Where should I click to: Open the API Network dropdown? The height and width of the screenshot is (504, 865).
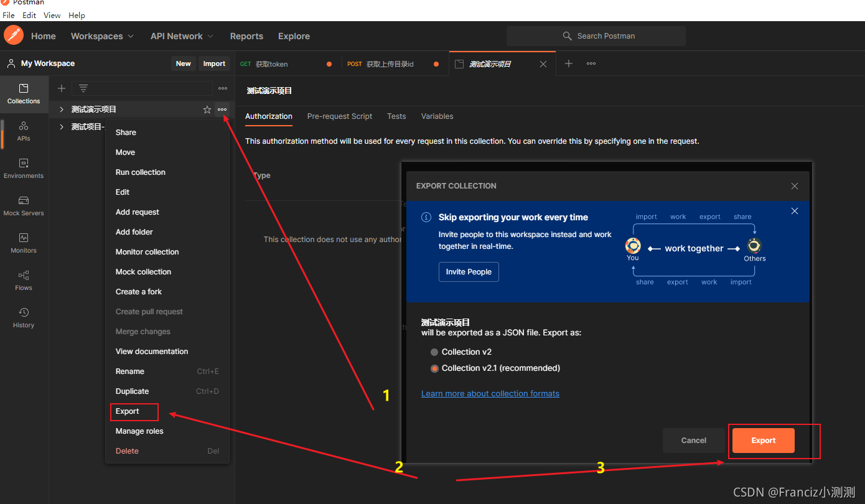click(x=182, y=36)
